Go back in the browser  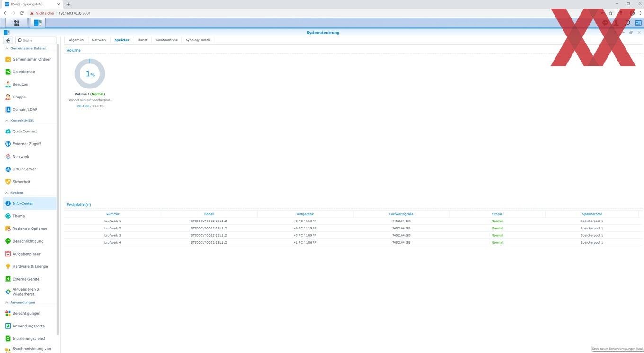[x=5, y=13]
